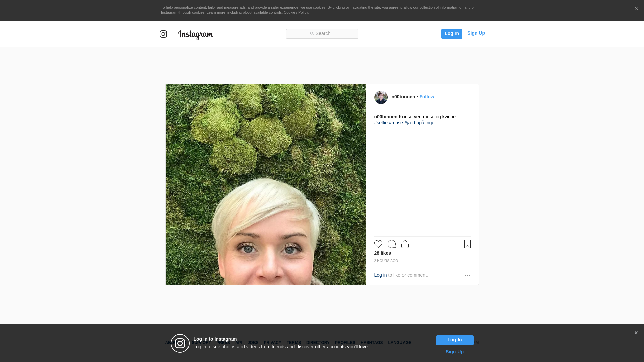Open the JOBS footer link
The image size is (644, 362).
(x=253, y=343)
